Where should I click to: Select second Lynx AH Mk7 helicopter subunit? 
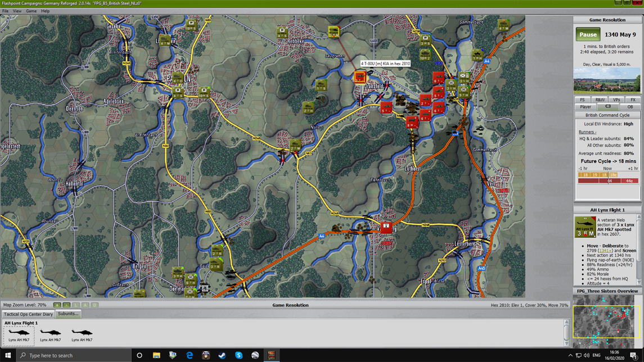pyautogui.click(x=51, y=334)
